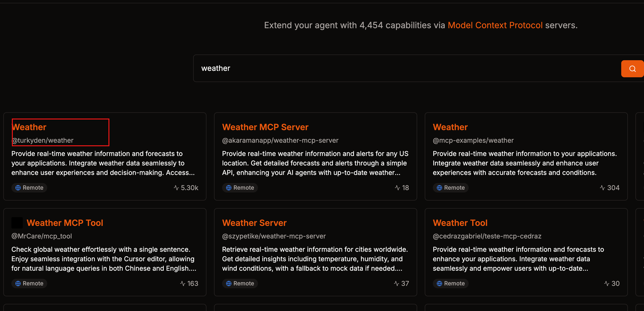Open the Model Context Protocol link
The width and height of the screenshot is (644, 311).
coord(495,25)
